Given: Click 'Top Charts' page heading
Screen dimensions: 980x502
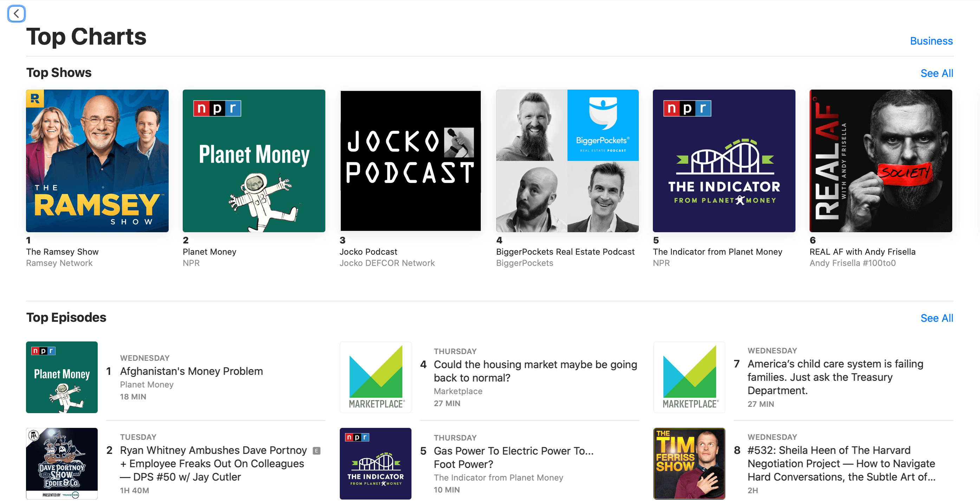Looking at the screenshot, I should click(x=86, y=37).
